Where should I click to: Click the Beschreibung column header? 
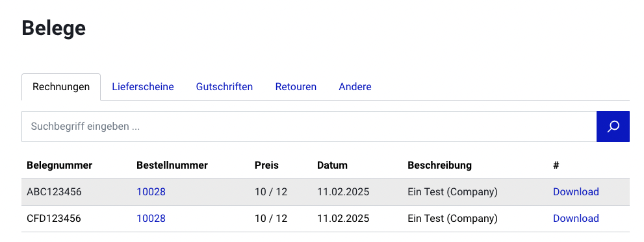[439, 165]
